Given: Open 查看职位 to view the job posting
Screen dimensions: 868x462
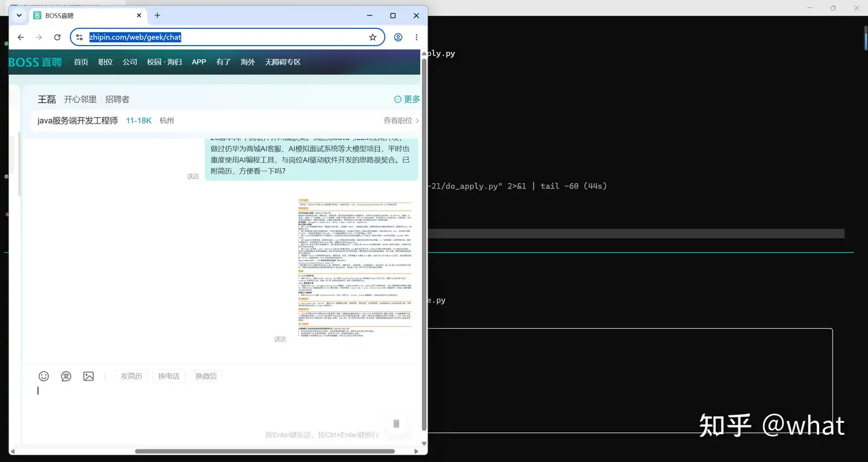Looking at the screenshot, I should pos(401,120).
